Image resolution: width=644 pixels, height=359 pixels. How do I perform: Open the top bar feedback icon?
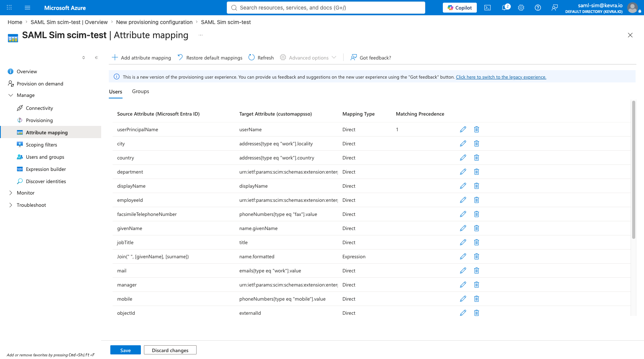pos(555,8)
